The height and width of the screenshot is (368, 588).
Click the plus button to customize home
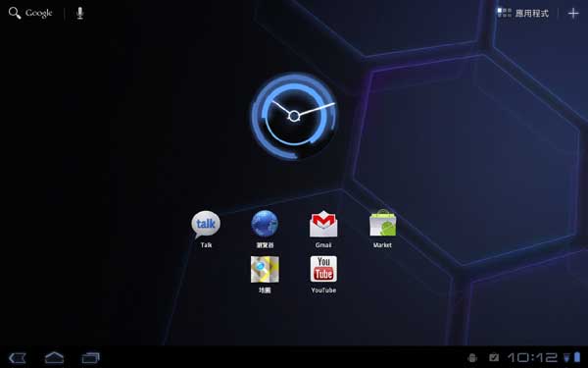click(573, 14)
